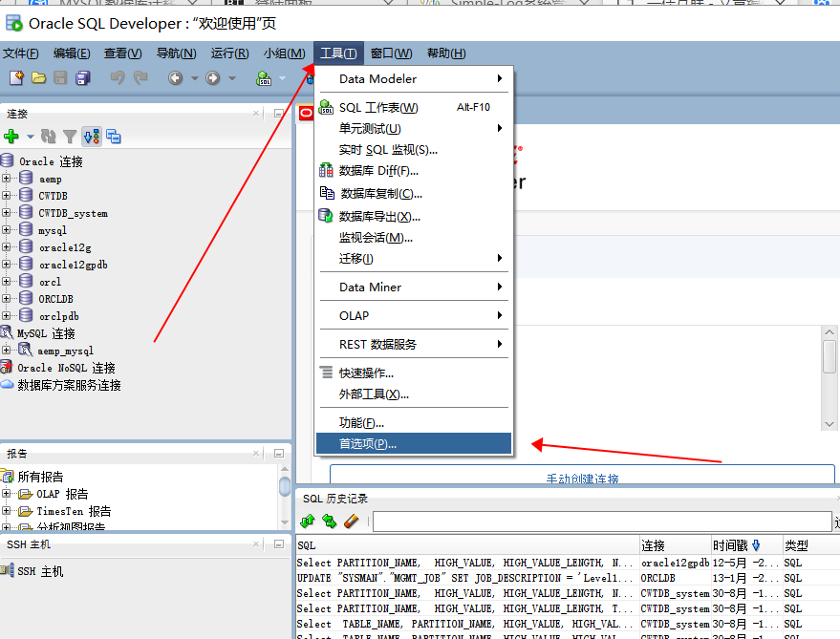Select the ORCLDB connection
Image resolution: width=840 pixels, height=639 pixels.
55,299
